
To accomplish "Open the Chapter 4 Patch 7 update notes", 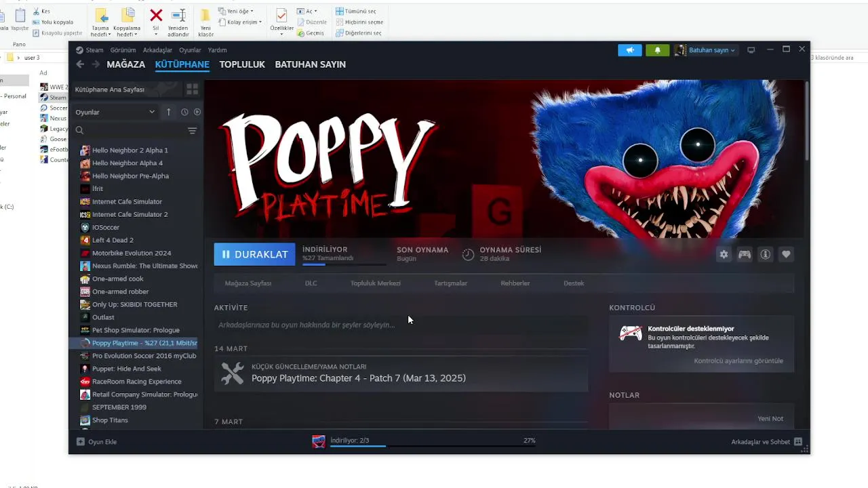I will (x=401, y=373).
